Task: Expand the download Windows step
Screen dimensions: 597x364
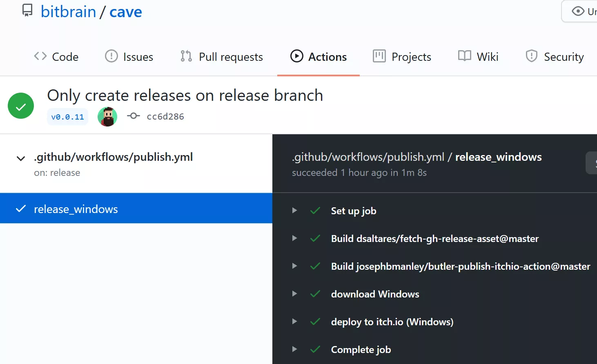Action: pyautogui.click(x=294, y=294)
